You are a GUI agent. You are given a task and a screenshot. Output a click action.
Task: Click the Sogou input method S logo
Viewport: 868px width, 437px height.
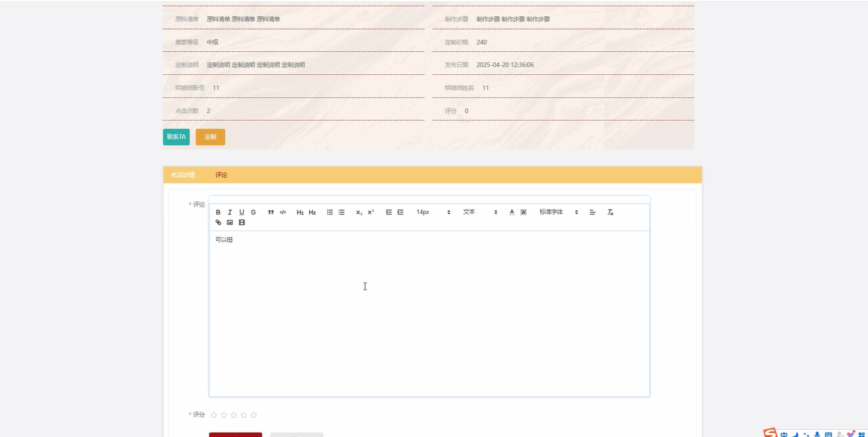coord(770,433)
